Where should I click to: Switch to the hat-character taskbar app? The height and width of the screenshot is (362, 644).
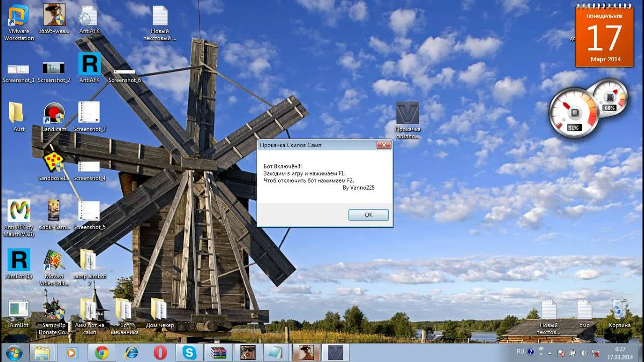307,352
